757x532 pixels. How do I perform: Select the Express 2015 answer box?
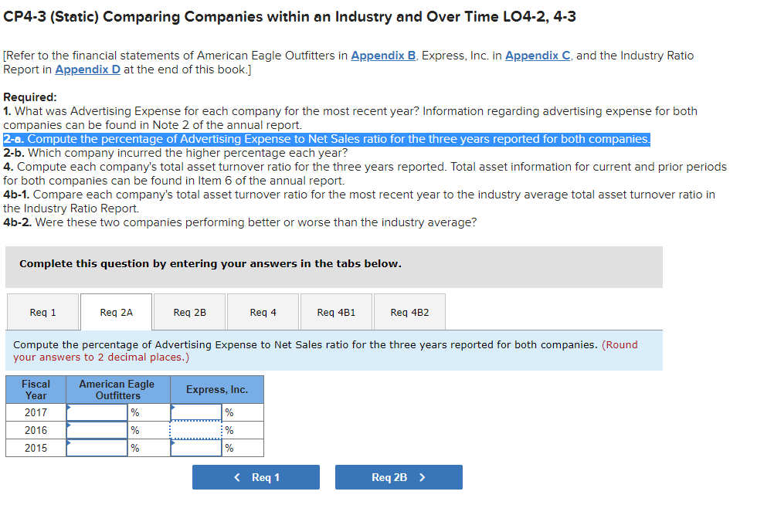click(x=195, y=448)
